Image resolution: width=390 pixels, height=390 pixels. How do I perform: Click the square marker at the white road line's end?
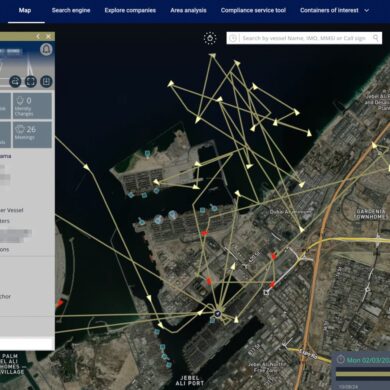pyautogui.click(x=266, y=292)
